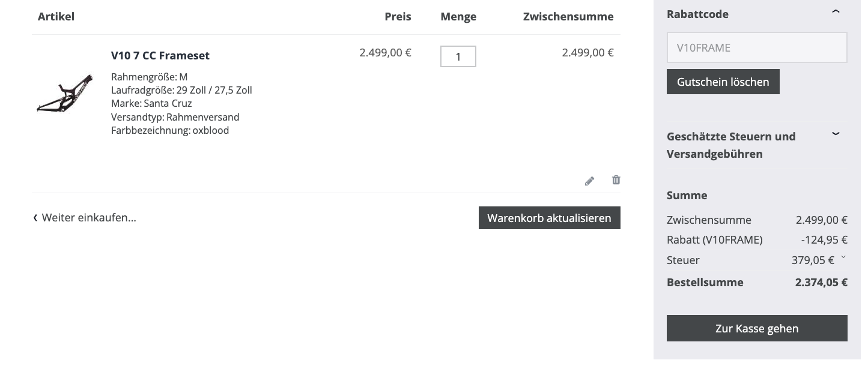The height and width of the screenshot is (366, 868).
Task: Go back via Weiter einkaufen link
Action: [x=85, y=218]
